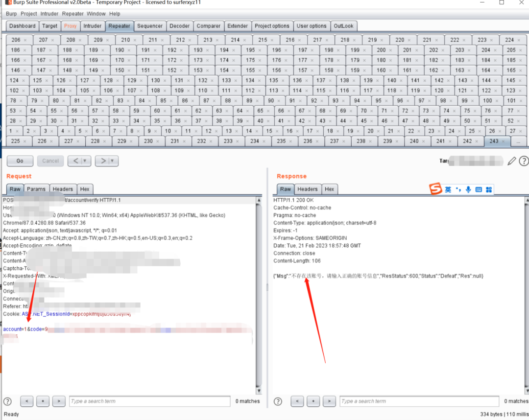Image resolution: width=529 pixels, height=420 pixels.
Task: Go to previous match in response search
Action: 297,401
